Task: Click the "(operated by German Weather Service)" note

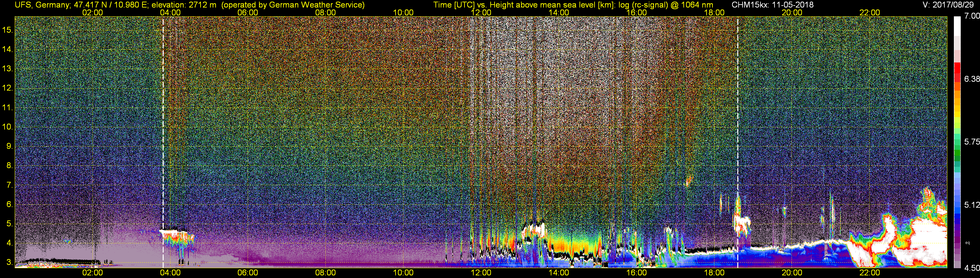Action: (293, 5)
